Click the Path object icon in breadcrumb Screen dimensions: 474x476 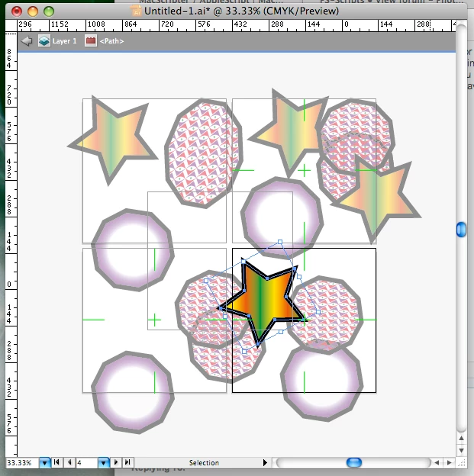(x=91, y=41)
